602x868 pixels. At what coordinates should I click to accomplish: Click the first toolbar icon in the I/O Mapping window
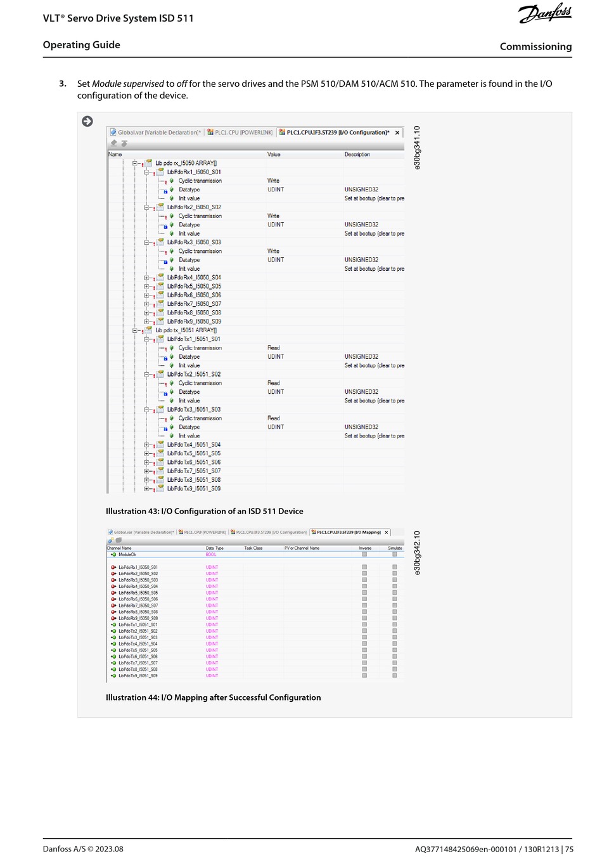click(x=110, y=540)
